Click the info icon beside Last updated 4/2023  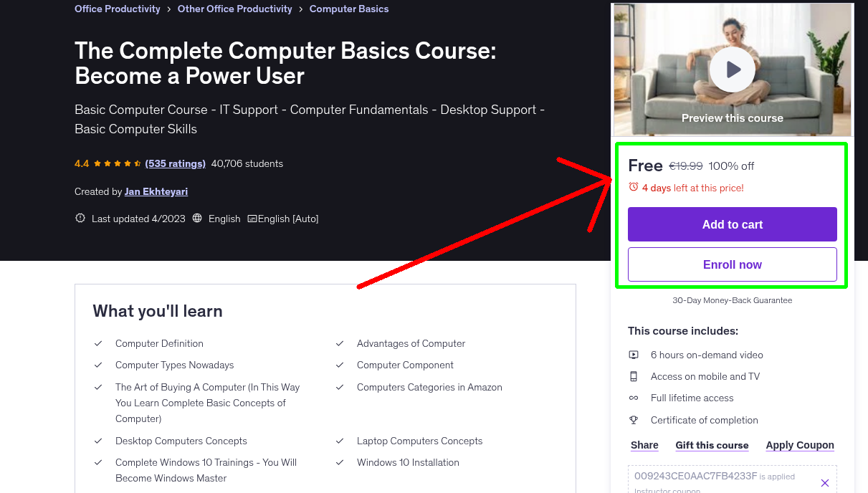[80, 219]
